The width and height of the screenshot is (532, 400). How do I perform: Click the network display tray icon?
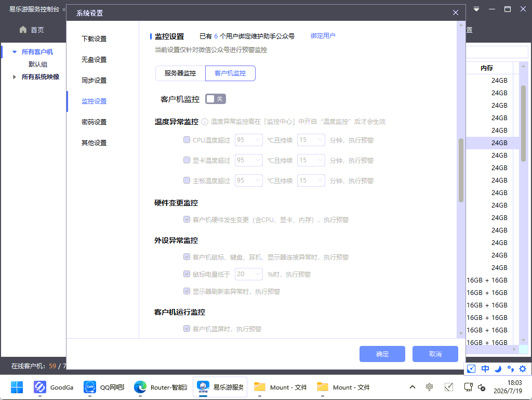[x=468, y=387]
